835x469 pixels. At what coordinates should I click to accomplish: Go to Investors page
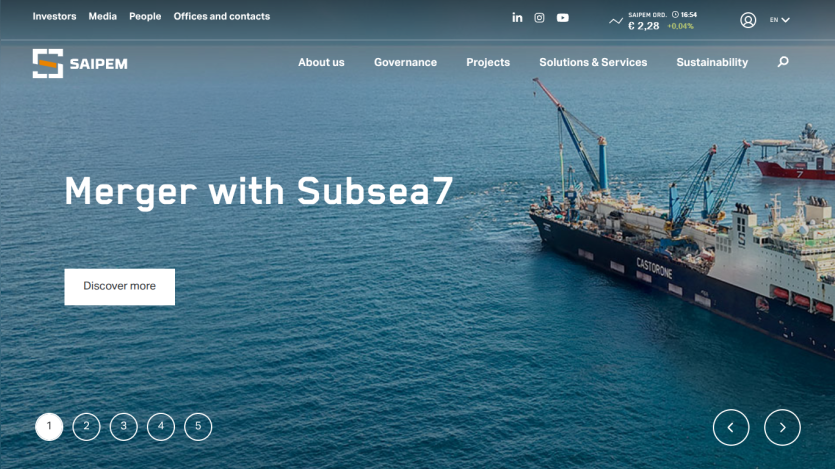coord(54,17)
